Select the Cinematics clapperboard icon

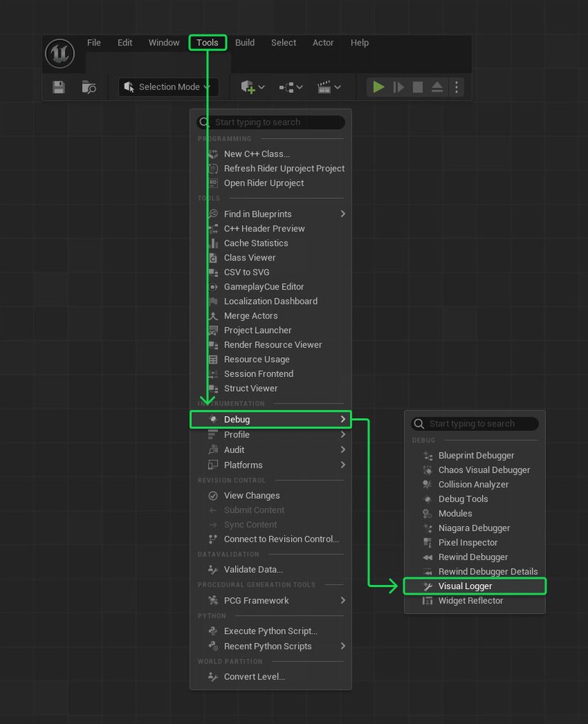[325, 87]
